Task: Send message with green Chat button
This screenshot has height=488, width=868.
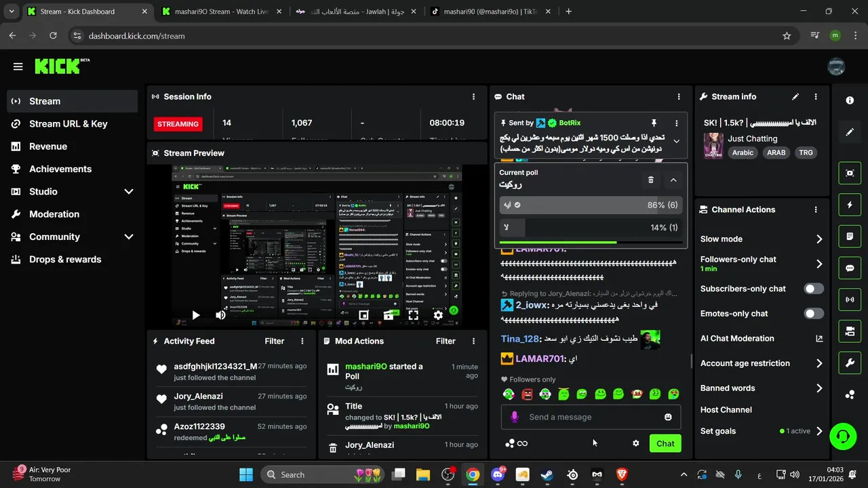Action: click(665, 443)
